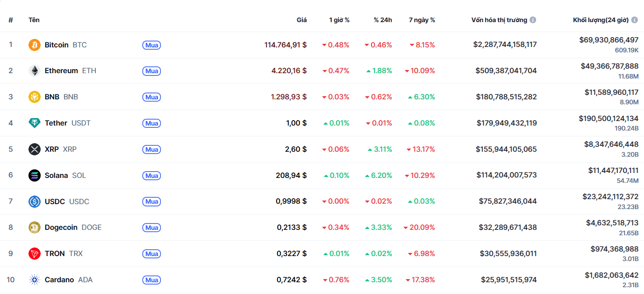Open the BNB name link
Viewport: 644px width, 294px height.
point(61,97)
